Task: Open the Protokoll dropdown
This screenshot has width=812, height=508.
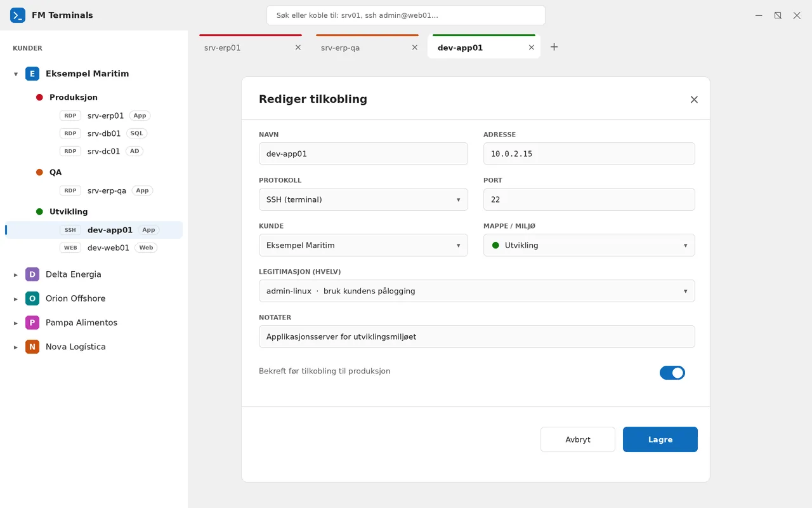Action: [x=363, y=199]
